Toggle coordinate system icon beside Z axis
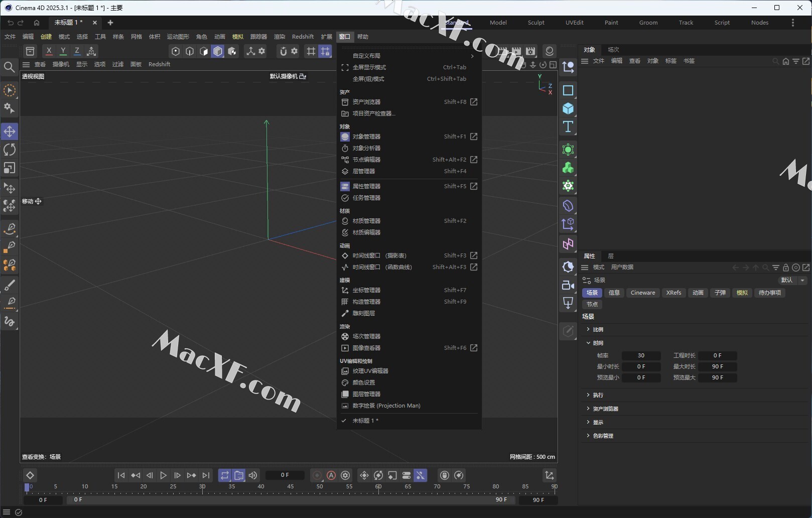This screenshot has width=812, height=518. click(91, 51)
